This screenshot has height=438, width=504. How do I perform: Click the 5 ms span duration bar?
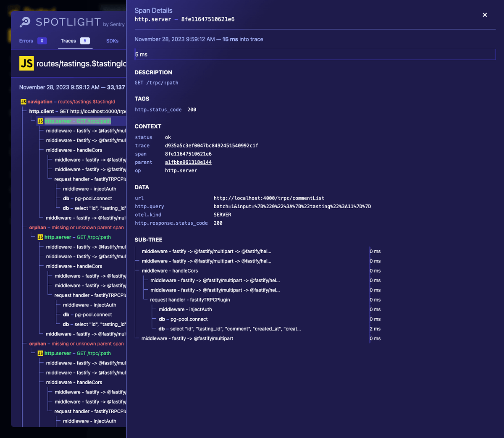tap(315, 55)
